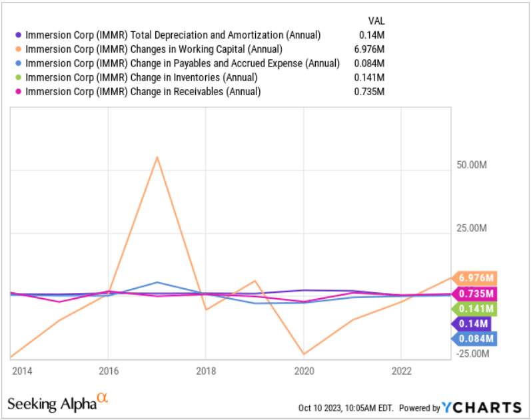Image resolution: width=531 pixels, height=420 pixels.
Task: Click the green 0.141M end-of-line flag
Action: pyautogui.click(x=474, y=309)
